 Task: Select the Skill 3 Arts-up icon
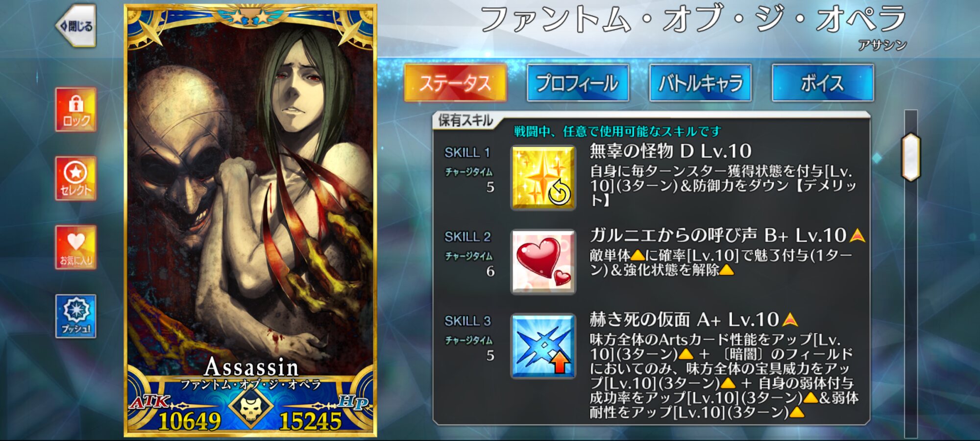[x=543, y=346]
